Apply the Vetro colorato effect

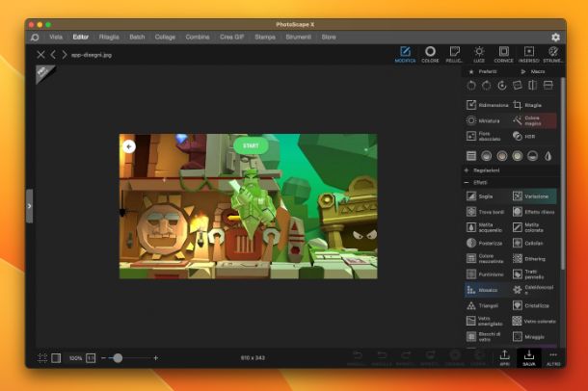click(534, 322)
